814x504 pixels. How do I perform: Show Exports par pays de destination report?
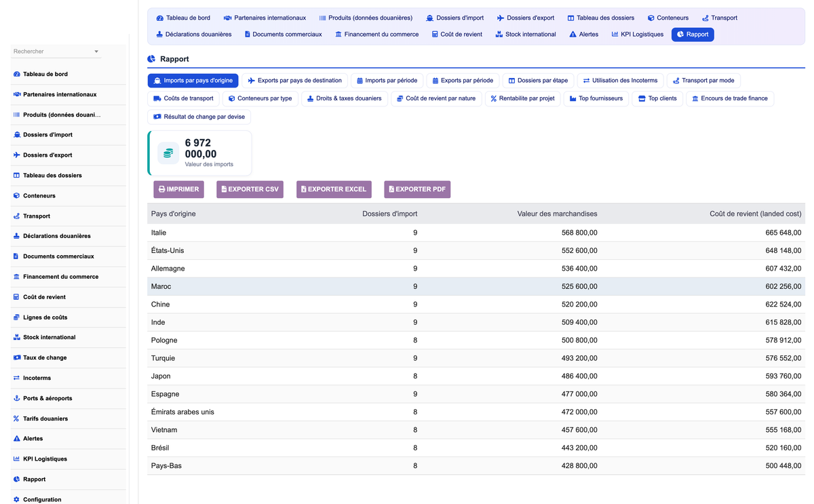[294, 81]
